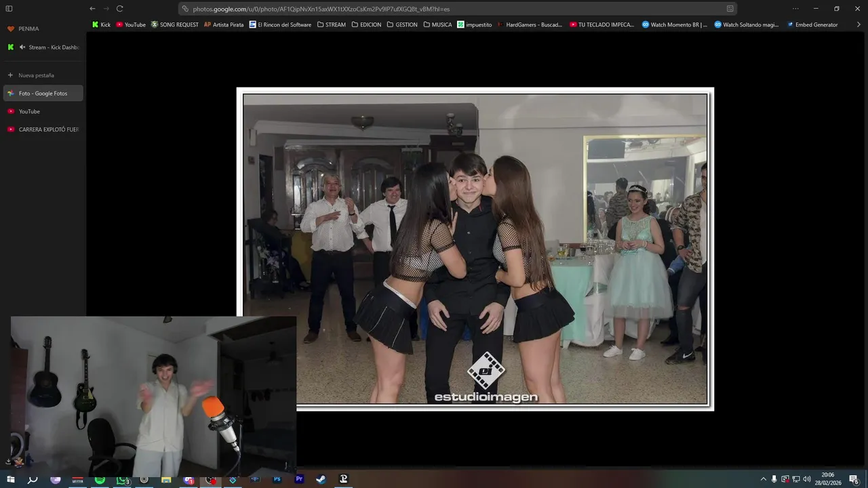Viewport: 868px width, 488px height.
Task: Open Spotify from the taskbar
Action: click(x=100, y=479)
